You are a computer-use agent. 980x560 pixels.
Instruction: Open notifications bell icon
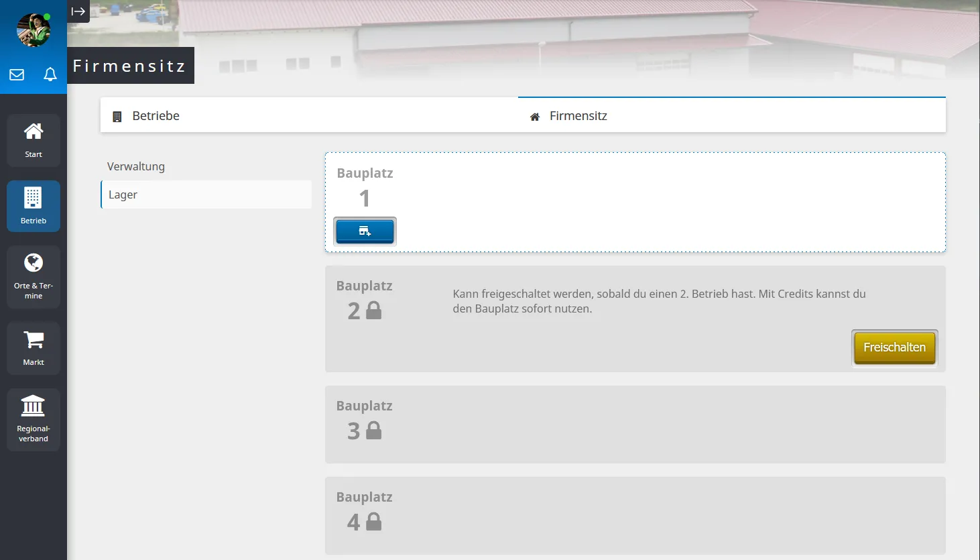point(50,74)
